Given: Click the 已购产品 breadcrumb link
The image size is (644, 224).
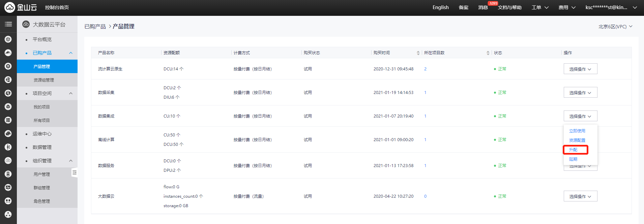Looking at the screenshot, I should click(95, 26).
